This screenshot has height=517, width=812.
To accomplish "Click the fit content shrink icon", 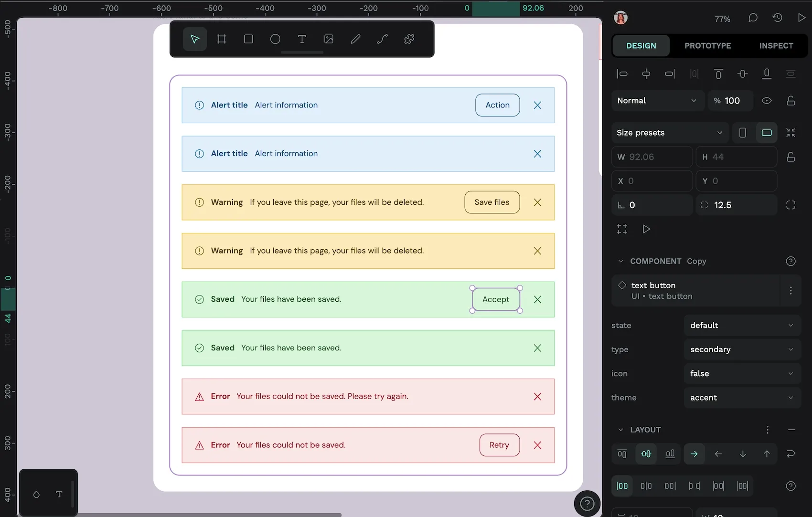I will (791, 133).
